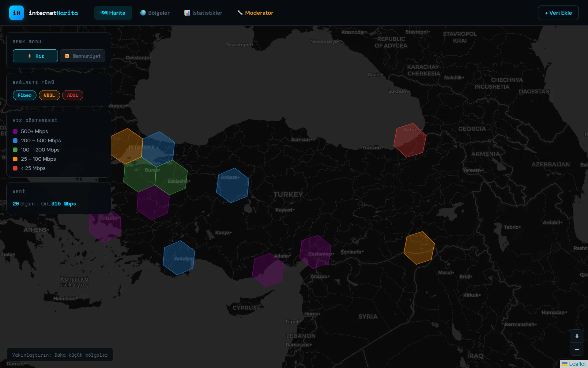The image size is (588, 368).
Task: Click the orange hexagon near Mosul
Action: click(x=419, y=248)
